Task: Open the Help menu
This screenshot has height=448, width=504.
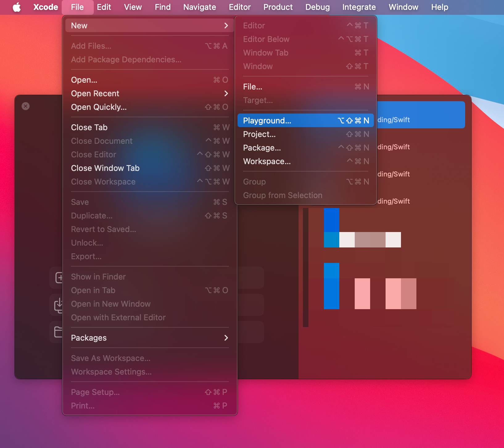Action: point(440,7)
